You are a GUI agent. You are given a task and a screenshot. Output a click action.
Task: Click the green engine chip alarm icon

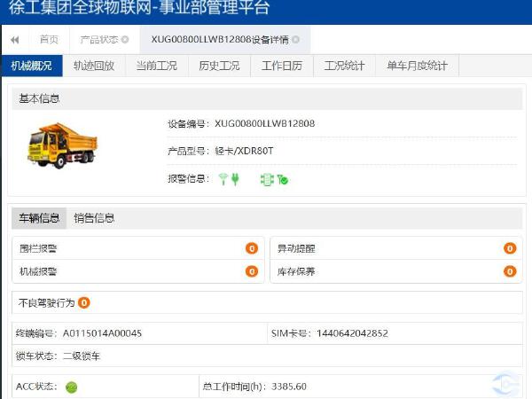[267, 179]
